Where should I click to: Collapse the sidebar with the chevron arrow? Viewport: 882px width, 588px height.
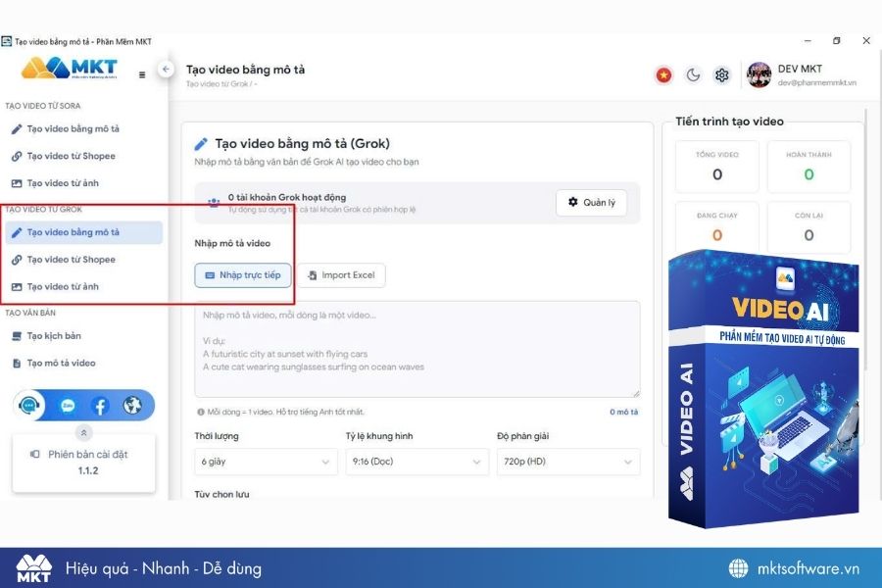167,71
